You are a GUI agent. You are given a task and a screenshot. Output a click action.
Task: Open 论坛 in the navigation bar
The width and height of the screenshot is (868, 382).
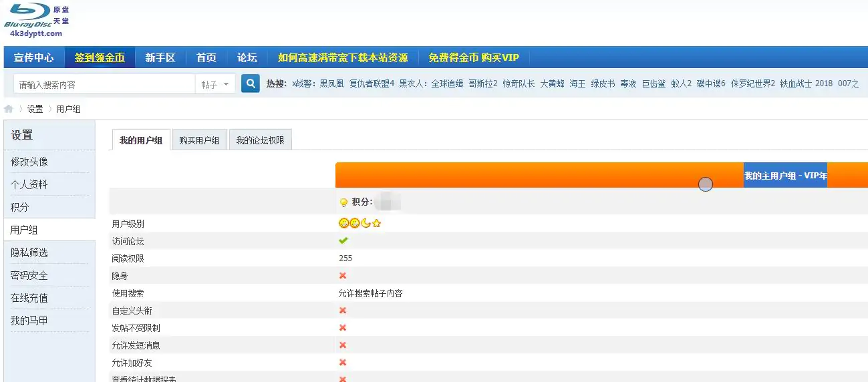(x=247, y=57)
